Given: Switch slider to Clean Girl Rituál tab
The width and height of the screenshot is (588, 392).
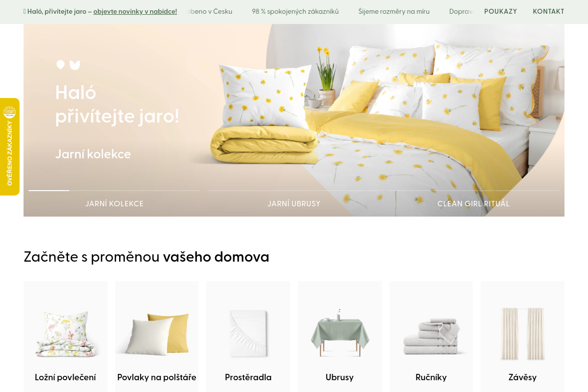Looking at the screenshot, I should (x=473, y=203).
